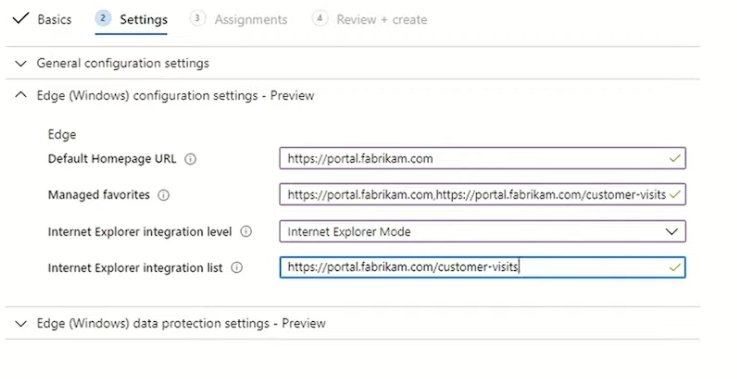737x379 pixels.
Task: Show info for Internet Explorer integration list
Action: 236,268
